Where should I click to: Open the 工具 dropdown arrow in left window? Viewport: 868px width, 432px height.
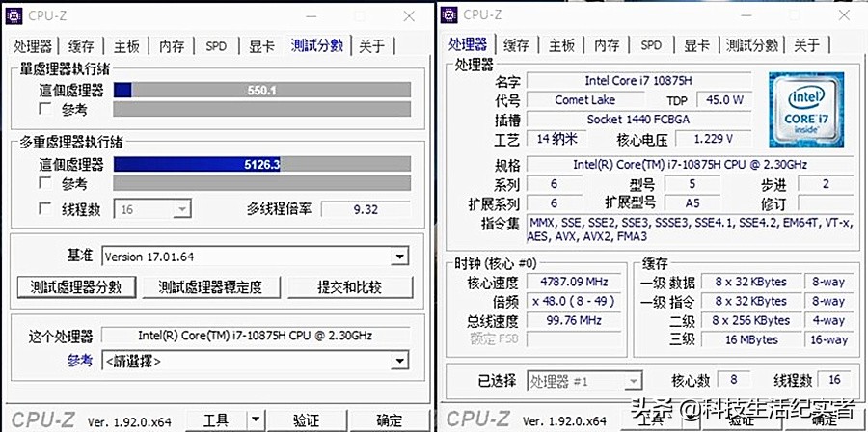pos(255,420)
